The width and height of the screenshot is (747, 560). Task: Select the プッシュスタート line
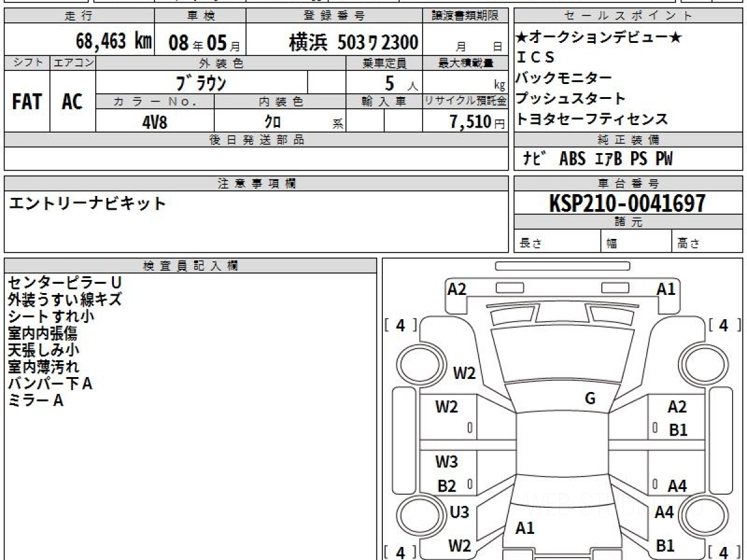coord(571,98)
